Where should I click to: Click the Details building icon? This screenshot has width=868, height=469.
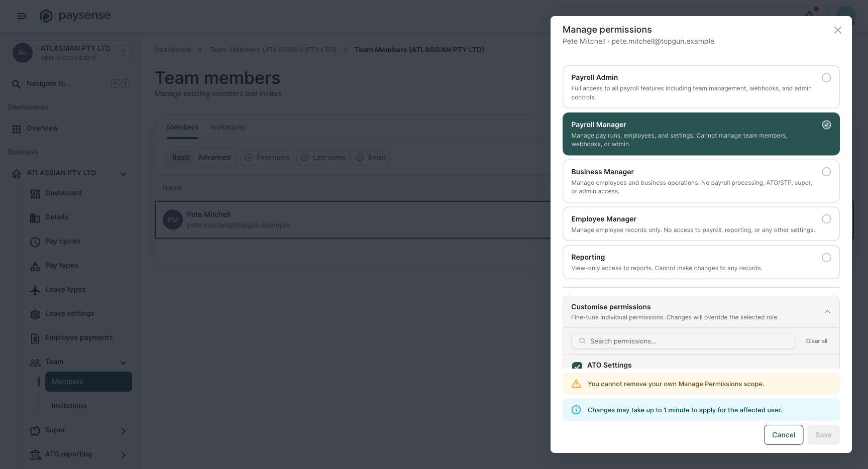click(35, 218)
